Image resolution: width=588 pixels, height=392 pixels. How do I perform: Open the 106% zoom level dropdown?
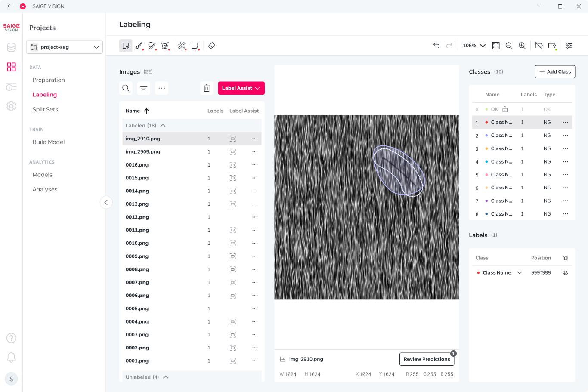click(474, 46)
